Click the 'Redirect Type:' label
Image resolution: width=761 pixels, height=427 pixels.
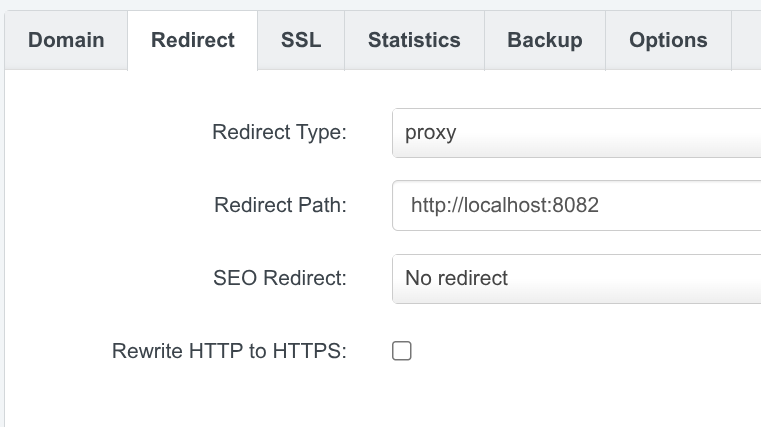tap(279, 133)
